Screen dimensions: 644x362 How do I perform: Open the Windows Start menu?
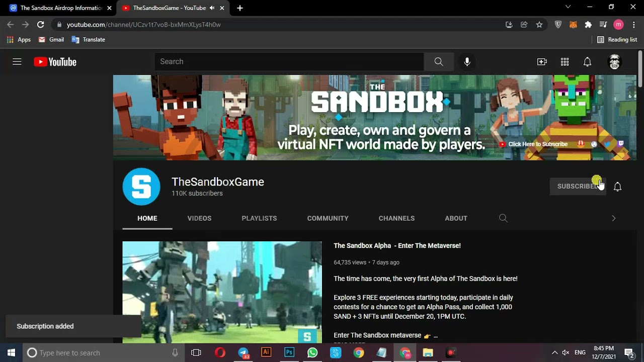pos(11,353)
